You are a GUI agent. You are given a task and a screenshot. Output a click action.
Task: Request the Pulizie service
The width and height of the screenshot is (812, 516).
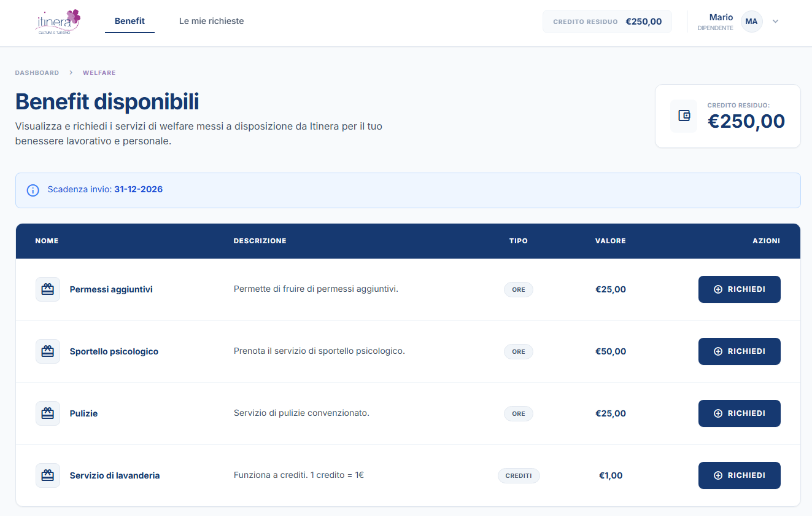pyautogui.click(x=739, y=413)
